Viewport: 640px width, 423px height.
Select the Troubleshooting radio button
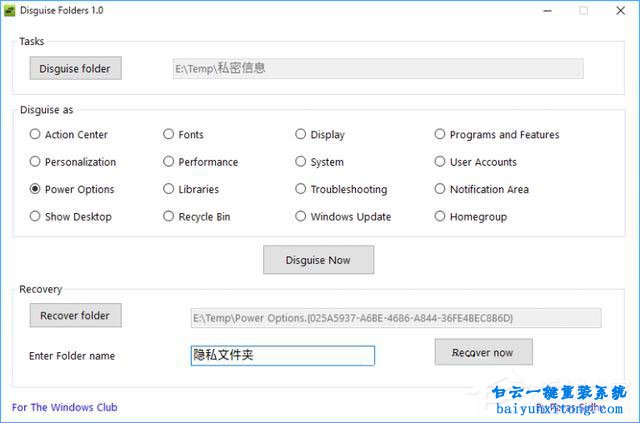coord(301,189)
